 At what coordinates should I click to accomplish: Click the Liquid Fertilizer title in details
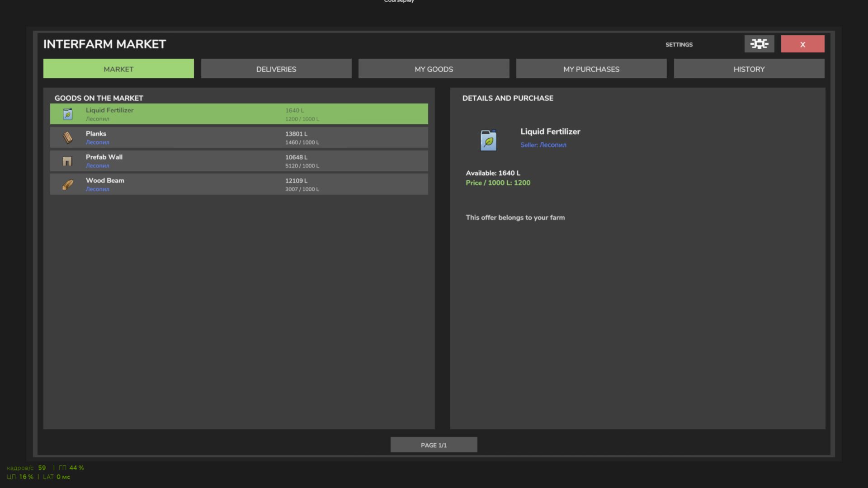coord(550,131)
